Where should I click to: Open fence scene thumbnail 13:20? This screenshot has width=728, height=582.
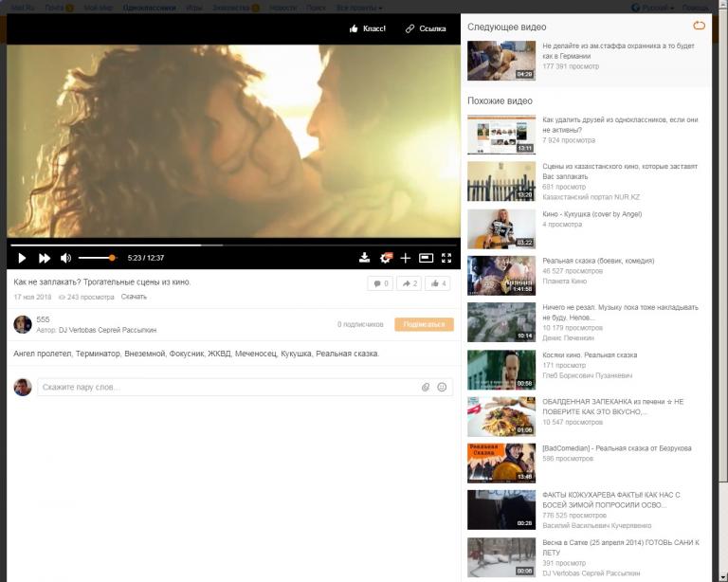[501, 181]
